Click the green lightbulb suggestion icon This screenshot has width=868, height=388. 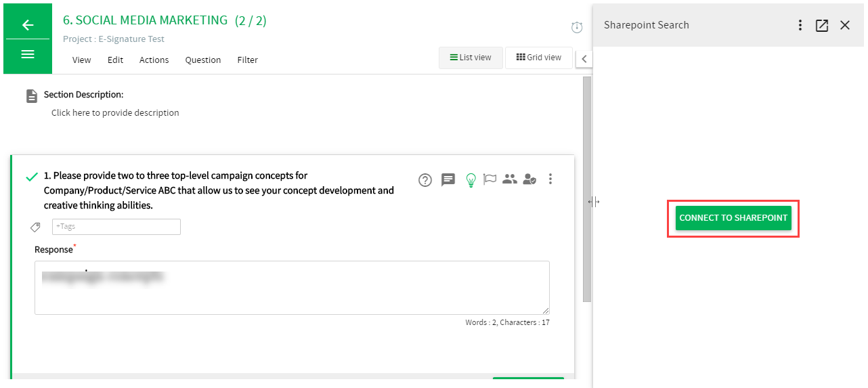(x=471, y=180)
